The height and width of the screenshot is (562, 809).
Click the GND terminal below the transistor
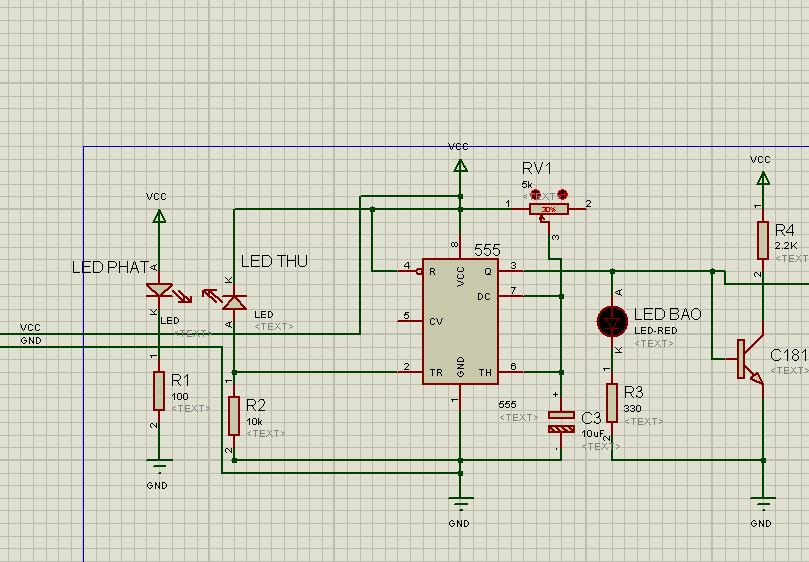tap(763, 504)
